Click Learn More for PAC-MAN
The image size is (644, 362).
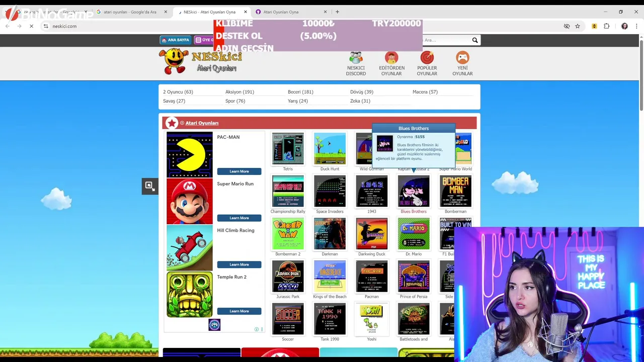(239, 171)
